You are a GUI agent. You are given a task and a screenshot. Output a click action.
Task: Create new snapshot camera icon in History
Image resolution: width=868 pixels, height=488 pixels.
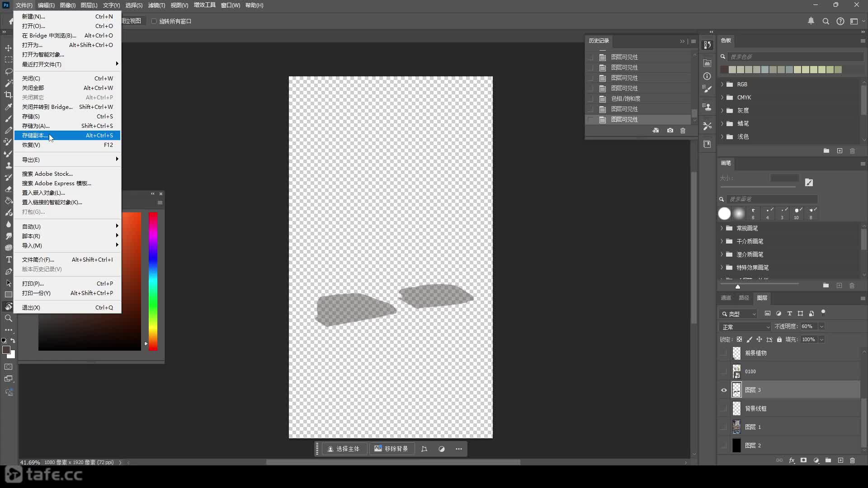tap(670, 131)
